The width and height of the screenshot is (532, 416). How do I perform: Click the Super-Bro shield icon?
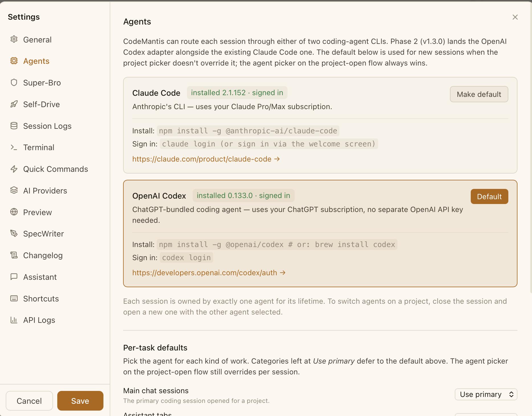click(x=14, y=82)
